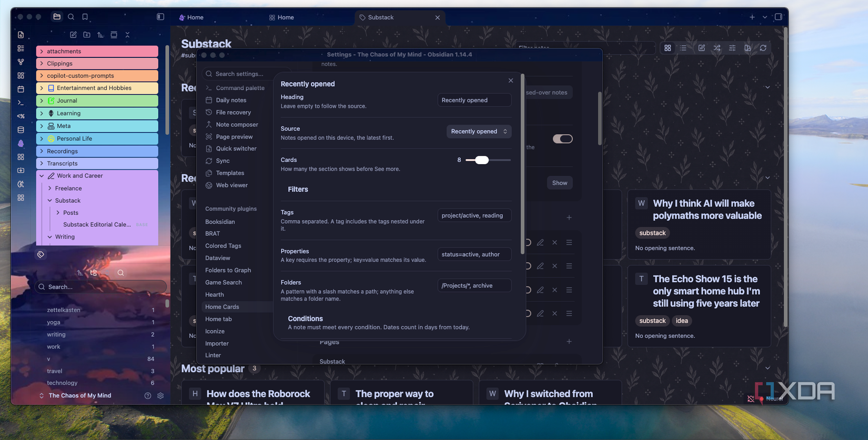868x440 pixels.
Task: Collapse the left sidebar with its toggle icon
Action: [160, 17]
